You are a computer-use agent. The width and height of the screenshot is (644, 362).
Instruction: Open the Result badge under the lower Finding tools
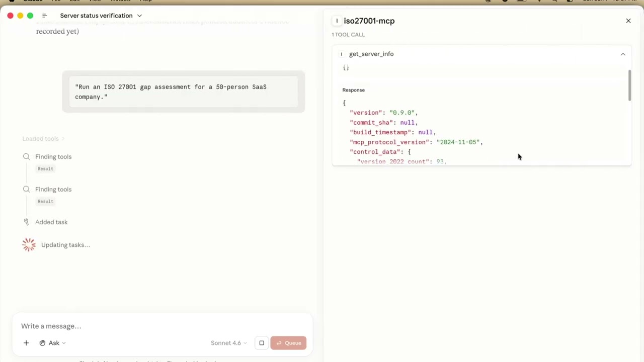(45, 202)
